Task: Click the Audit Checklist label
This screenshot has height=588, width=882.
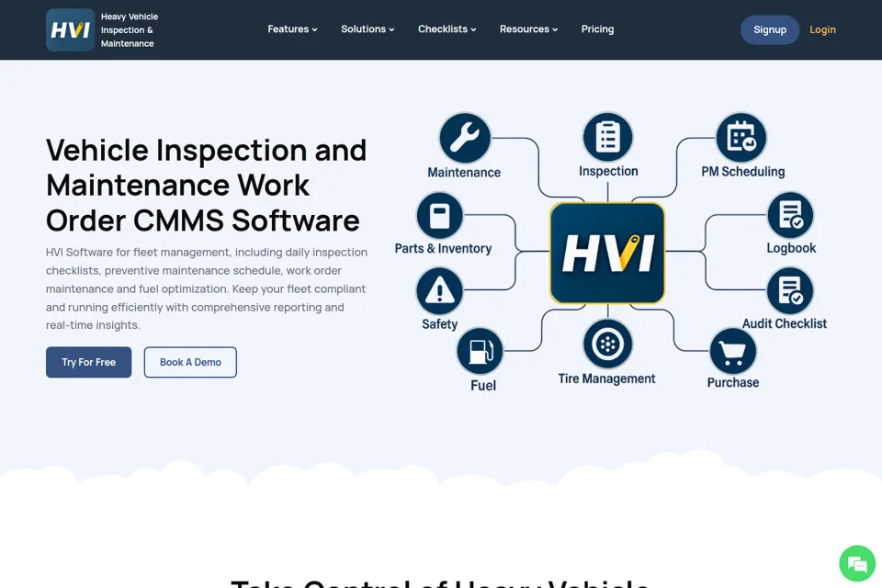Action: pos(784,323)
